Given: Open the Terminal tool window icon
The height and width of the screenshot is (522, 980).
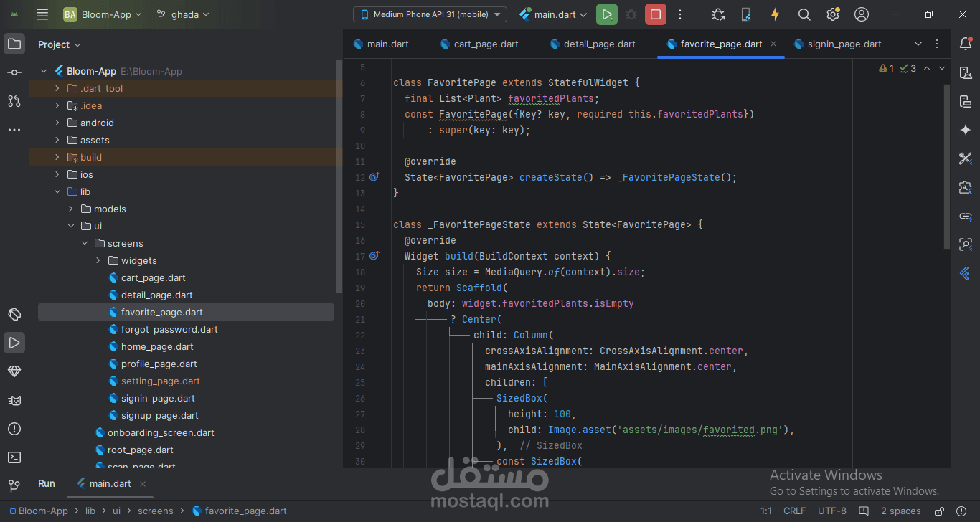Looking at the screenshot, I should tap(14, 457).
